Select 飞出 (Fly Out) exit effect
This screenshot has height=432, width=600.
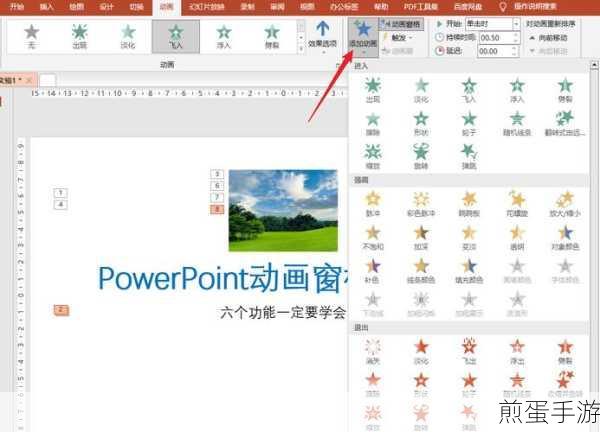click(x=469, y=352)
